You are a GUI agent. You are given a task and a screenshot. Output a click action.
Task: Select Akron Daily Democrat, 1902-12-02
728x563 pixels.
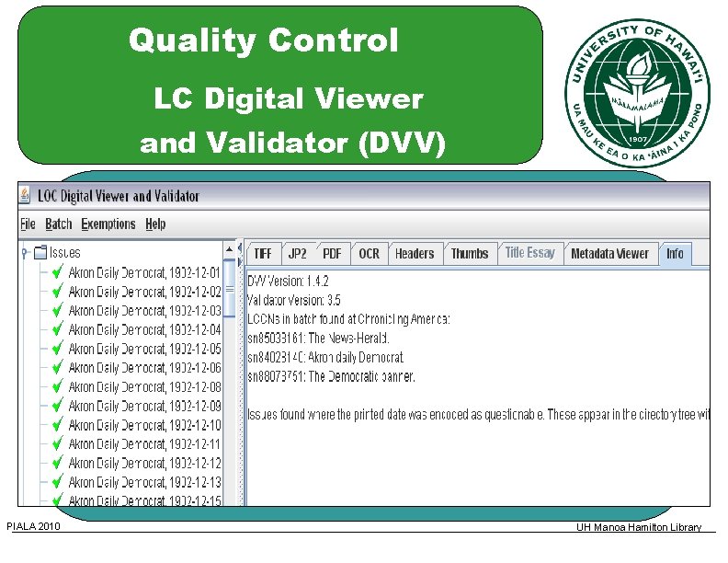144,292
